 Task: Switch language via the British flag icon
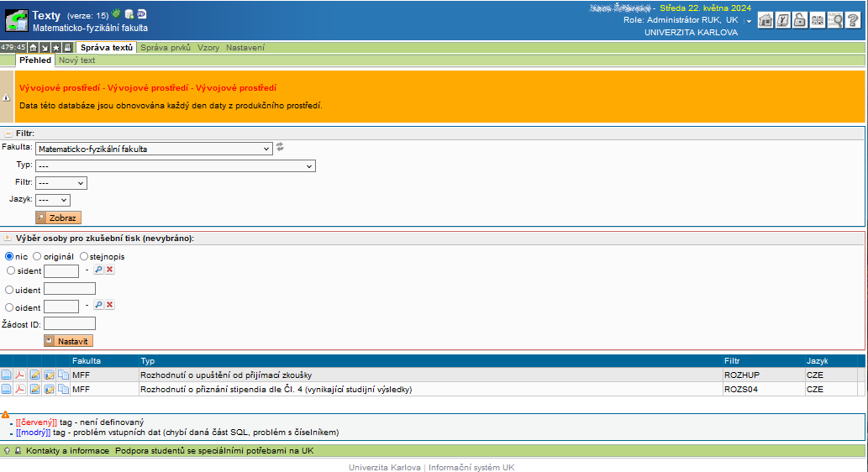pyautogui.click(x=818, y=21)
